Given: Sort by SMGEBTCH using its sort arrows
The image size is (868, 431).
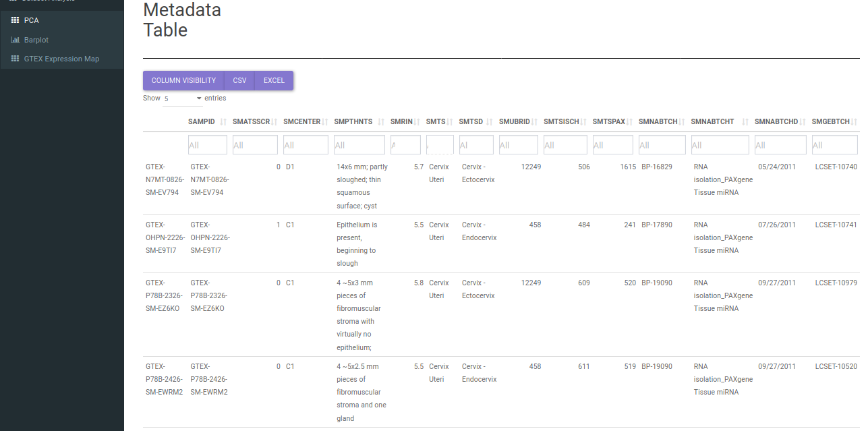Looking at the screenshot, I should [855, 122].
